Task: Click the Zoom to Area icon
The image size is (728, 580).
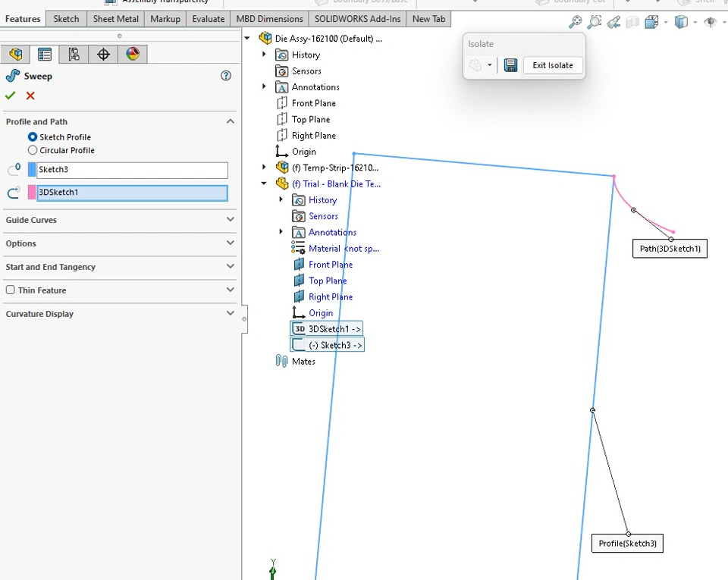Action: click(x=595, y=21)
